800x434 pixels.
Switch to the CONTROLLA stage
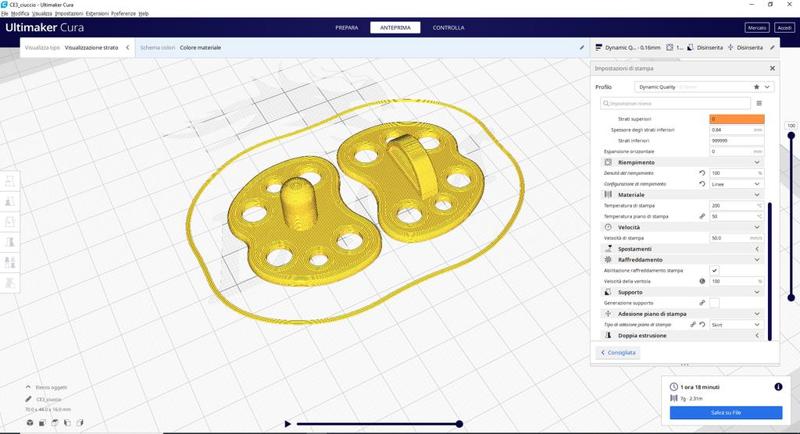coord(448,28)
